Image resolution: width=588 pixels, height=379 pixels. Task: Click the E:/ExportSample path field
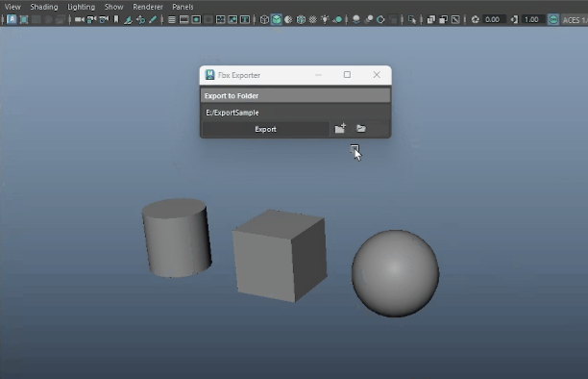coord(296,113)
